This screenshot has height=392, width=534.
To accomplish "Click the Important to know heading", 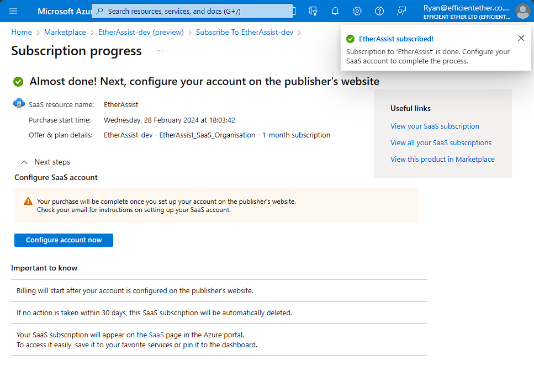I will coord(44,268).
